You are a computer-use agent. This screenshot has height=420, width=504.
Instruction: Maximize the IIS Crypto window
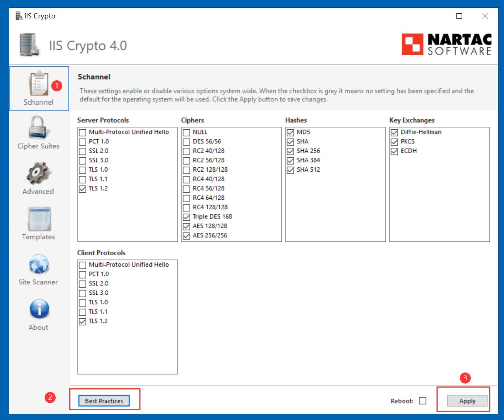(x=459, y=16)
